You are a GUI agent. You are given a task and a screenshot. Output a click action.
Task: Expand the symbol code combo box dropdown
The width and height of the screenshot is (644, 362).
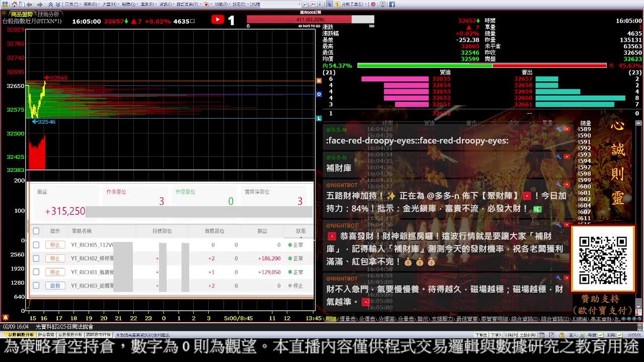(299, 4)
